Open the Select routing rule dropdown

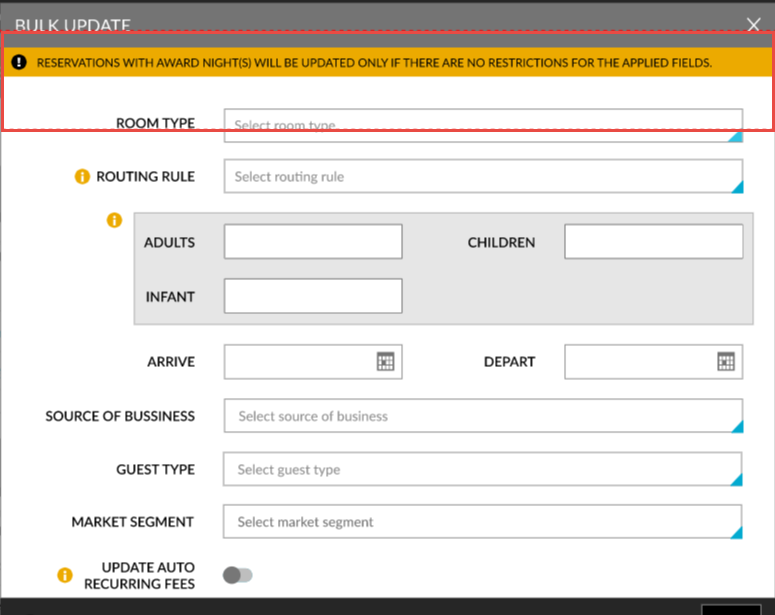483,176
